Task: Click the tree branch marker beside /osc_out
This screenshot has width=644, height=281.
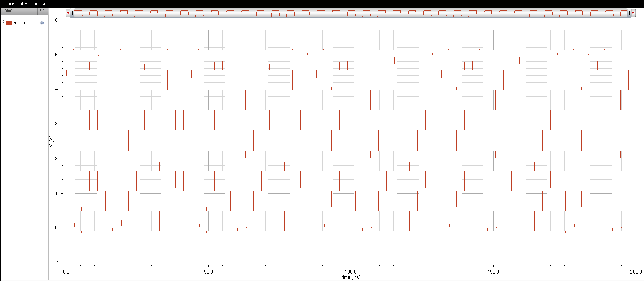Action: (4, 23)
